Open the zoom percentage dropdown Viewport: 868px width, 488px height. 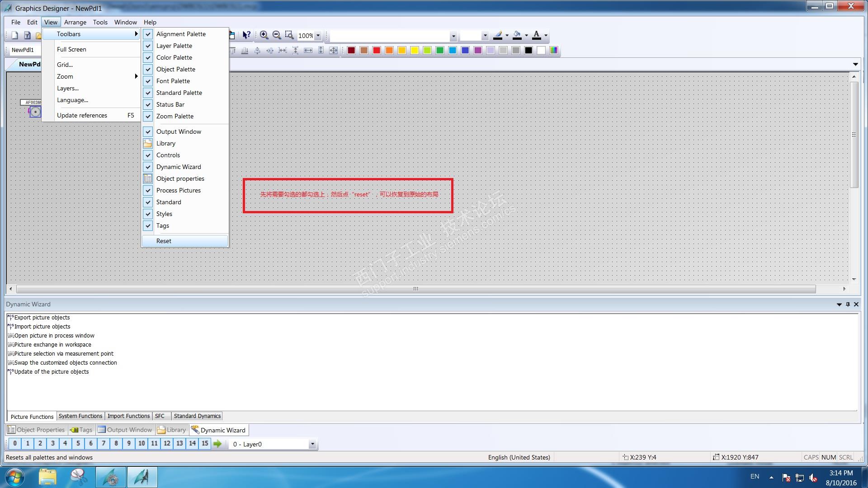[318, 36]
